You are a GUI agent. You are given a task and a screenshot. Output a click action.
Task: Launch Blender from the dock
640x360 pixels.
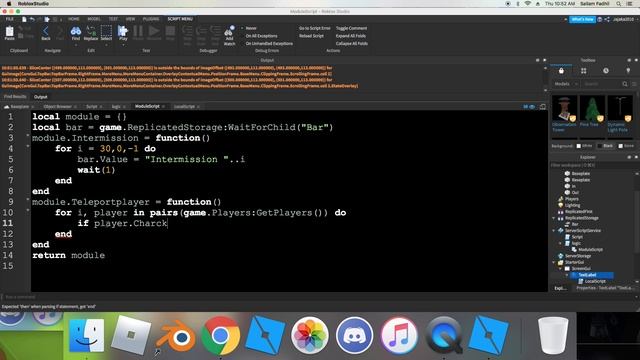coord(176,336)
